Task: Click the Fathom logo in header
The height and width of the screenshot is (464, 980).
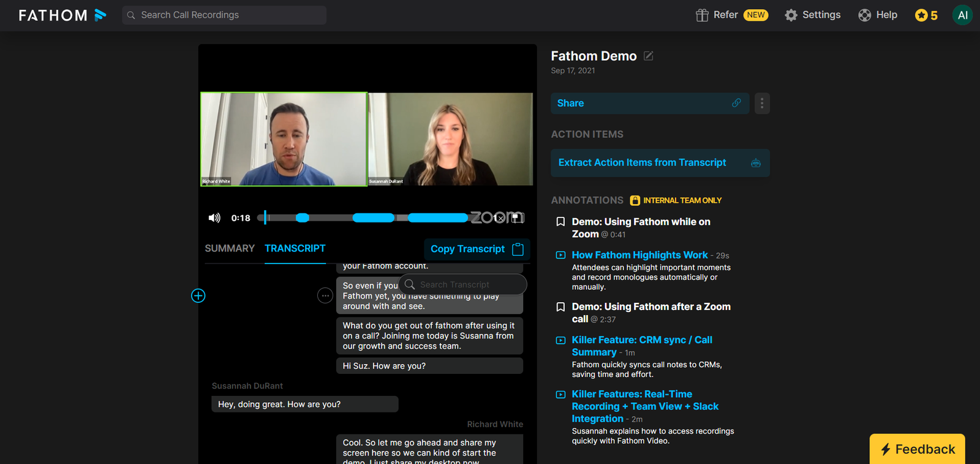Action: pyautogui.click(x=62, y=15)
